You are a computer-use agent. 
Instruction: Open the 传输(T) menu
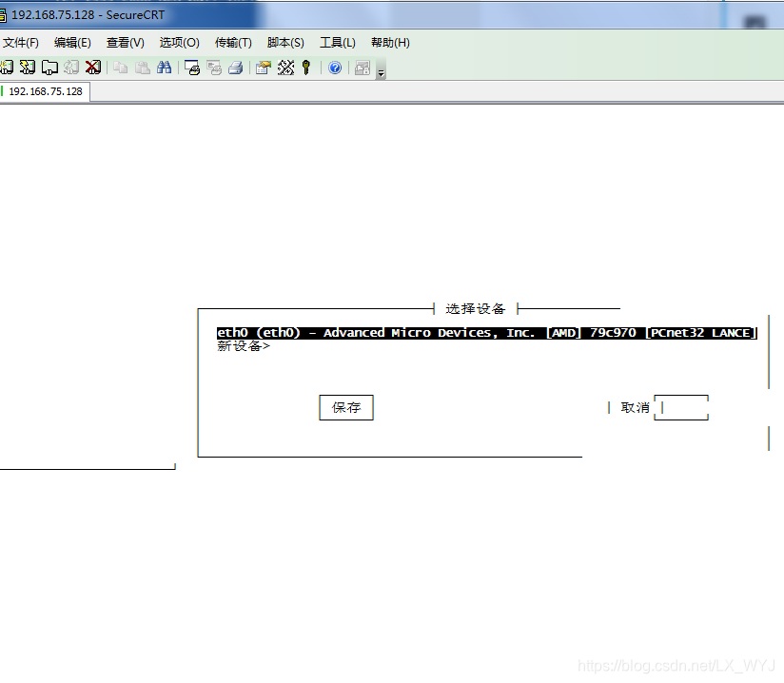pos(233,43)
